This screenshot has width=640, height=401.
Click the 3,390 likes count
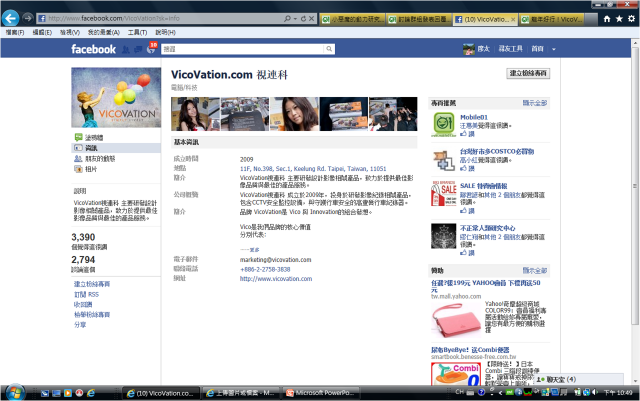click(83, 237)
